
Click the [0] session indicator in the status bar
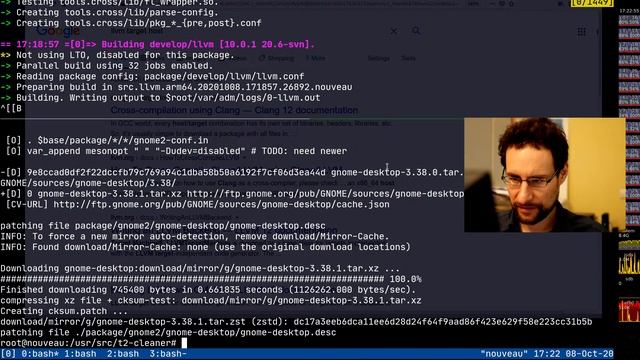[x=8, y=354]
